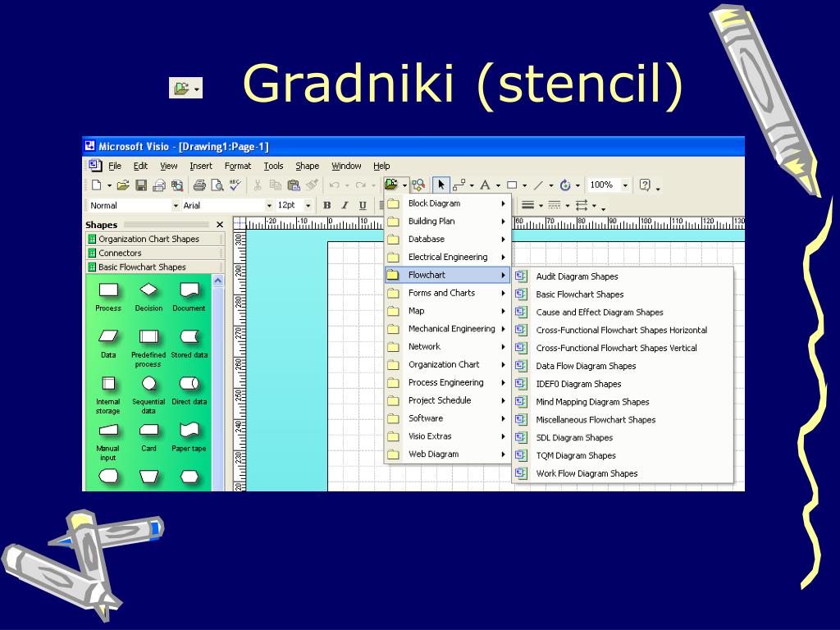This screenshot has width=840, height=630.
Task: Pick the Stored data flowchart shape
Action: click(x=189, y=344)
